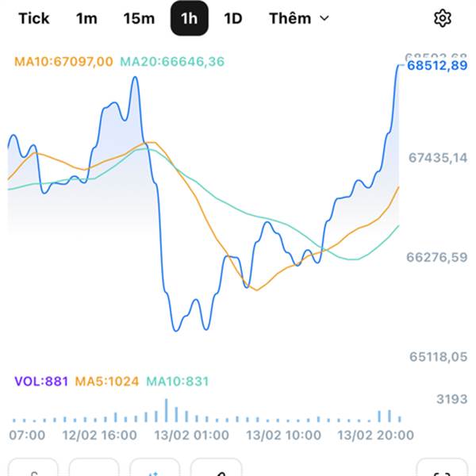Viewport: 476px width, 476px height.
Task: Tap the blue sparkle button at bottom
Action: click(x=155, y=470)
